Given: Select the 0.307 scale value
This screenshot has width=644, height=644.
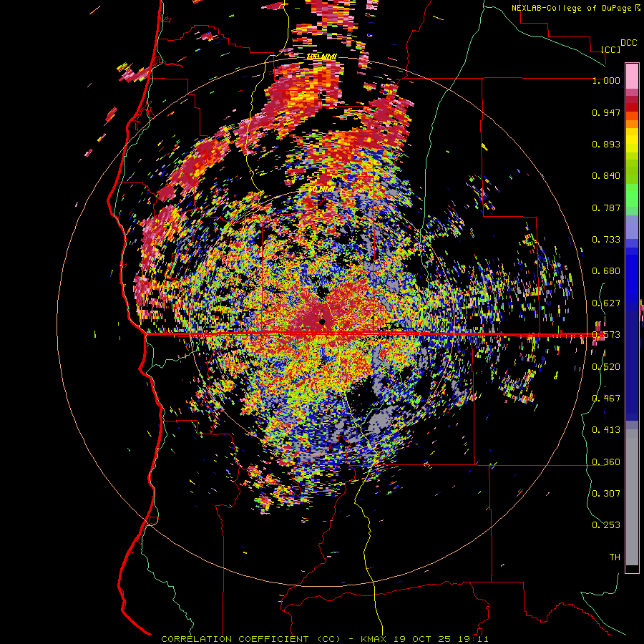Looking at the screenshot, I should pos(606,494).
